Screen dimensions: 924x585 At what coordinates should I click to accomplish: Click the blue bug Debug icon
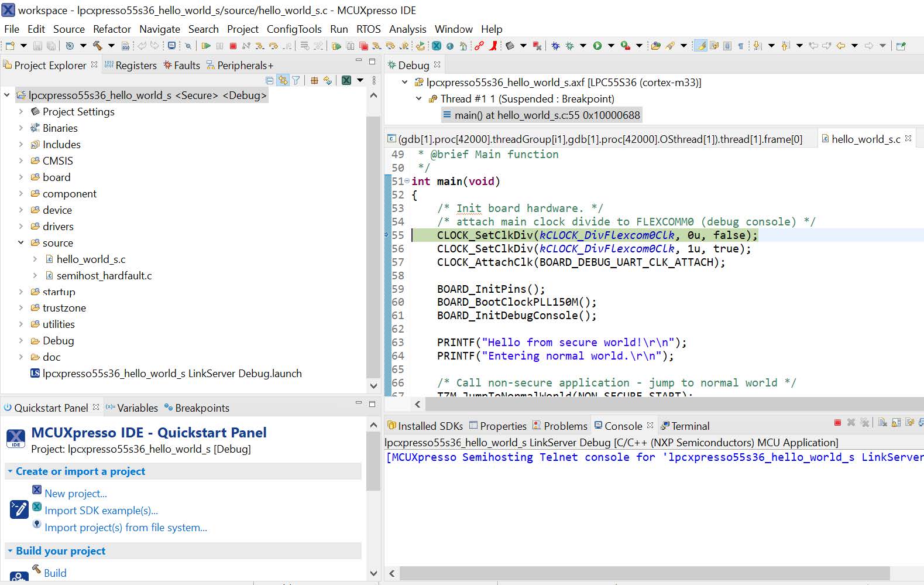pyautogui.click(x=555, y=46)
